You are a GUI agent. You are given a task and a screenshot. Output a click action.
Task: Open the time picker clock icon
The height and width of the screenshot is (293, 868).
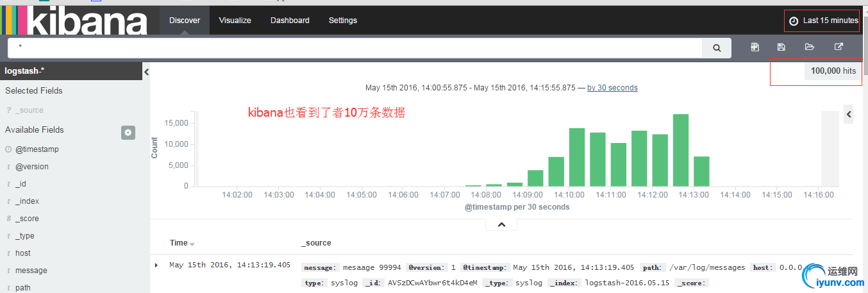794,21
